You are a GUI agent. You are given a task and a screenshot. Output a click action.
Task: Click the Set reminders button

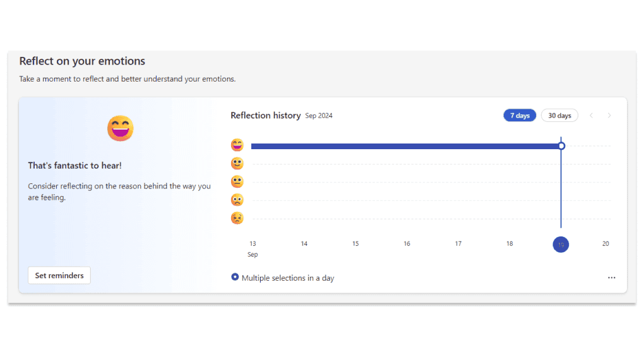59,276
